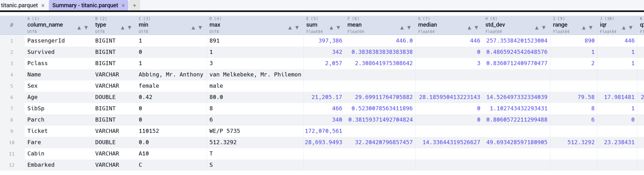Sort max column ascending arrow
Image resolution: width=644 pixels, height=175 pixels.
click(x=290, y=28)
